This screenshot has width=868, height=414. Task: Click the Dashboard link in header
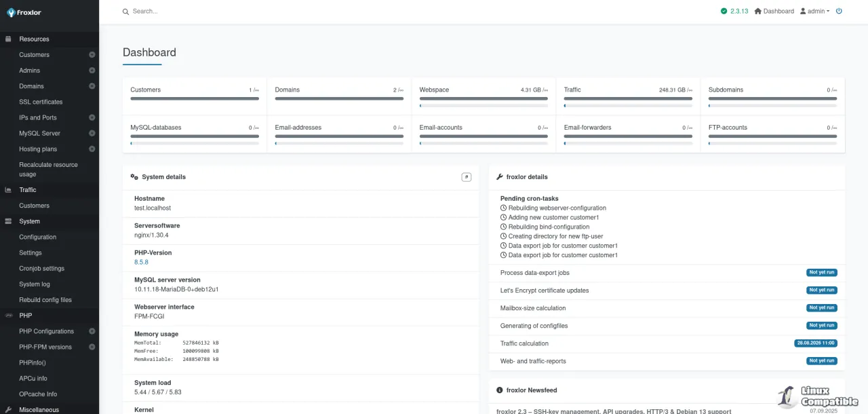click(x=778, y=11)
